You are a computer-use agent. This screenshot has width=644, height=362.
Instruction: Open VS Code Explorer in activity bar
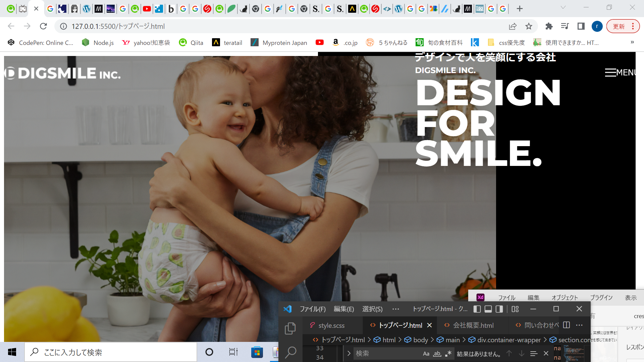290,328
